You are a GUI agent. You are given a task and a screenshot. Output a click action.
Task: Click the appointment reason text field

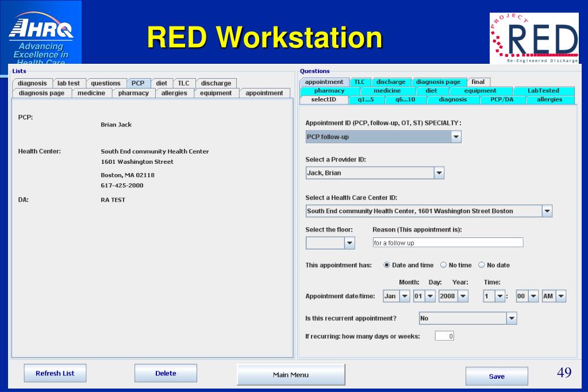(448, 243)
